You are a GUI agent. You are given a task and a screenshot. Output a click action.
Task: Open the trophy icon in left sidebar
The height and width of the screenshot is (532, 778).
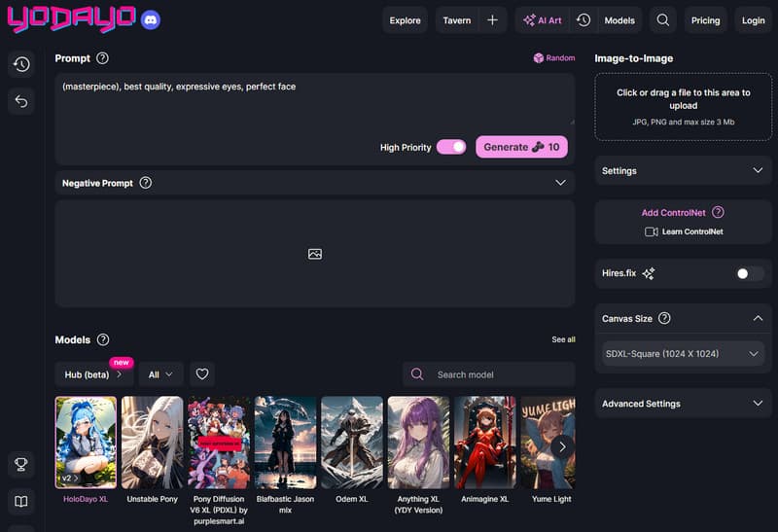point(20,465)
